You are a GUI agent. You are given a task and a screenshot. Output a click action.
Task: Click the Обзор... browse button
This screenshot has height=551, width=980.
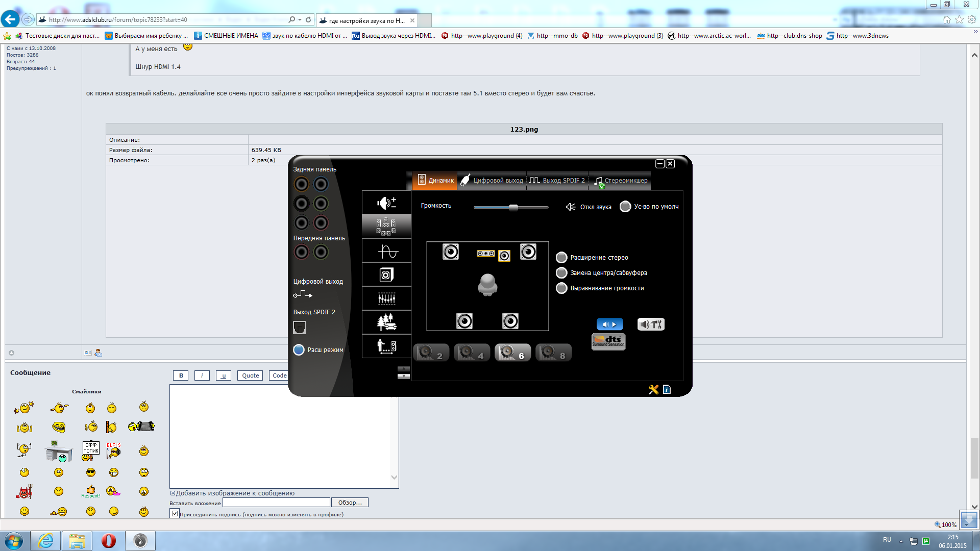(350, 503)
